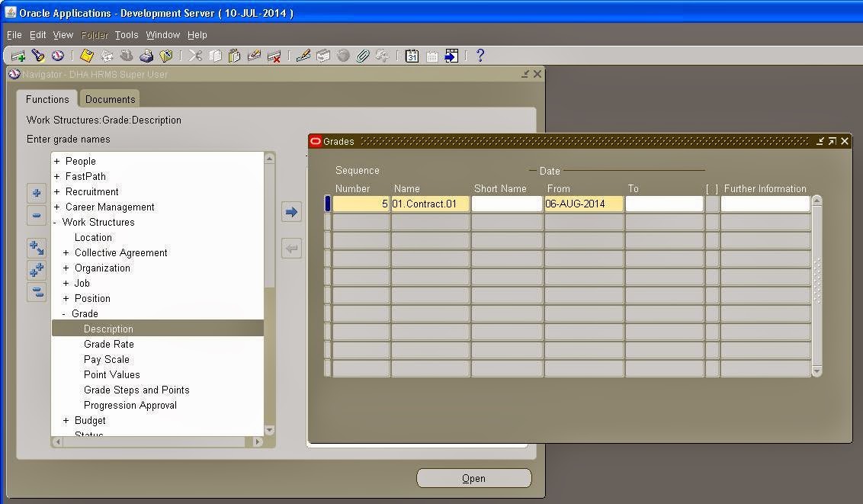The height and width of the screenshot is (504, 863).
Task: Select Location under Work Structures
Action: [x=93, y=238]
